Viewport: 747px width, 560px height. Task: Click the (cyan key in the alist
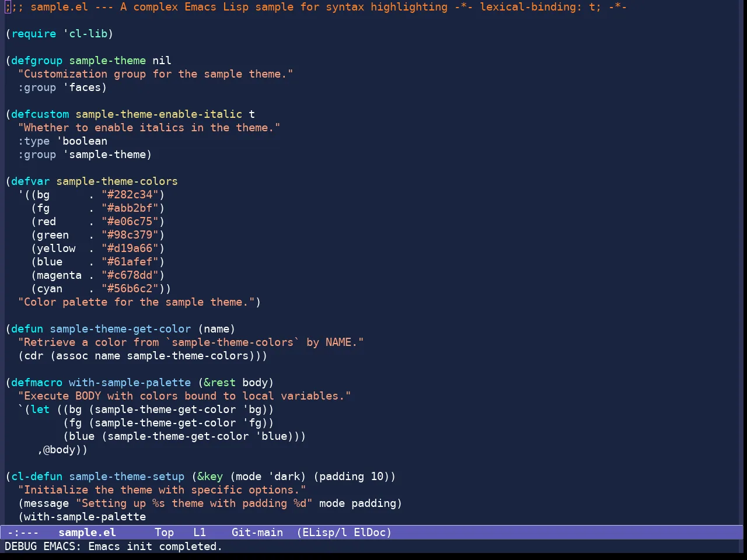pyautogui.click(x=47, y=289)
